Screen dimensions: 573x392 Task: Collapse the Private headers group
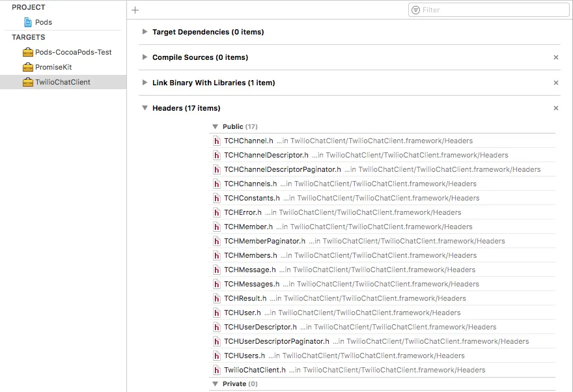click(x=216, y=384)
